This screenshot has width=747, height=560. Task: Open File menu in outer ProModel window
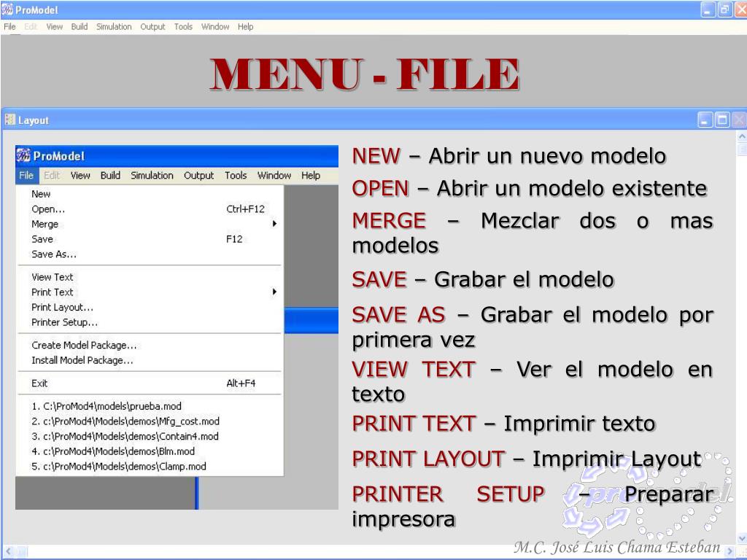[9, 27]
